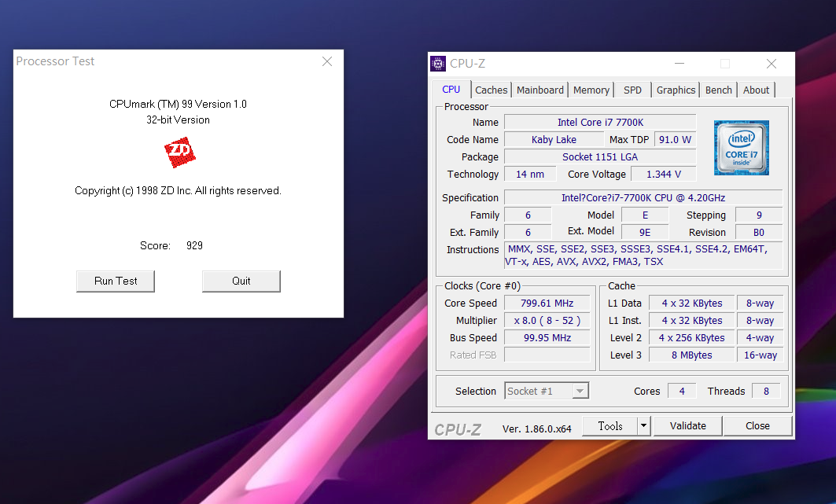836x504 pixels.
Task: Click the Validate button
Action: [688, 425]
